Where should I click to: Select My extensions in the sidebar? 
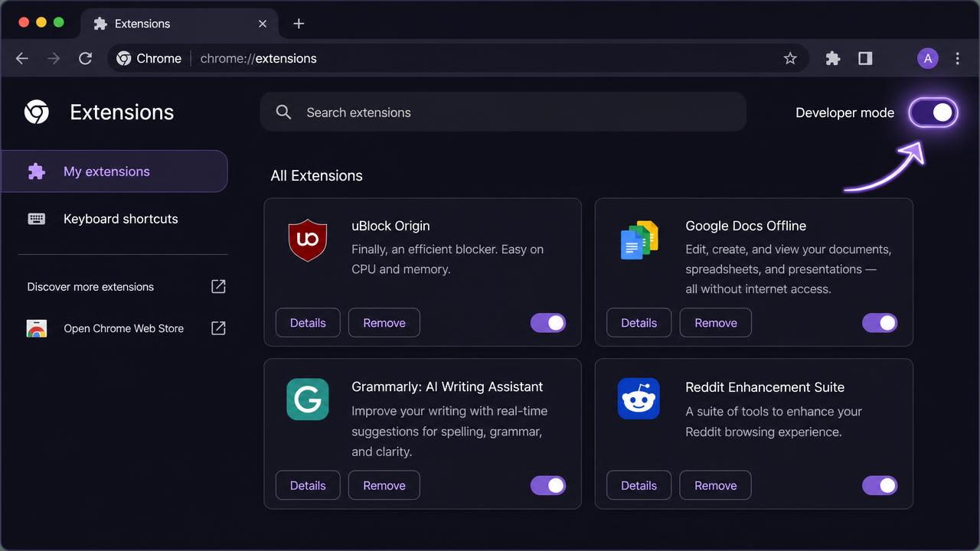tap(115, 171)
